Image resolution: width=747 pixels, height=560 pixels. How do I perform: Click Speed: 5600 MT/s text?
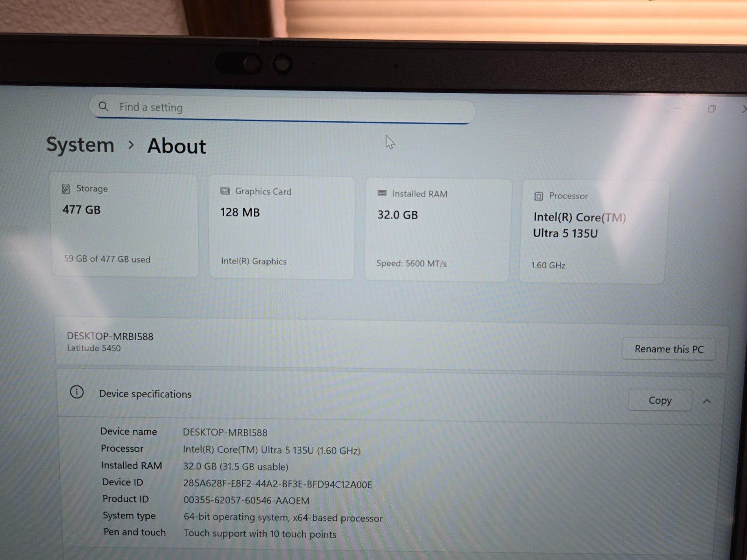411,264
